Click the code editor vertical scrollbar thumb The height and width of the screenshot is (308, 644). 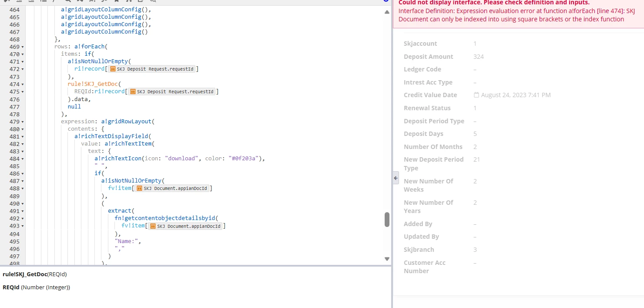pos(387,220)
